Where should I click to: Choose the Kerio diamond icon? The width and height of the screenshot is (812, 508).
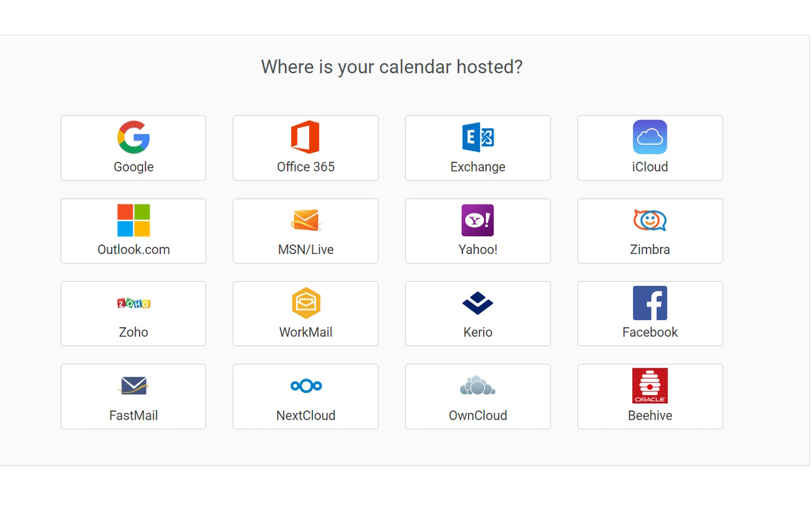(x=478, y=303)
